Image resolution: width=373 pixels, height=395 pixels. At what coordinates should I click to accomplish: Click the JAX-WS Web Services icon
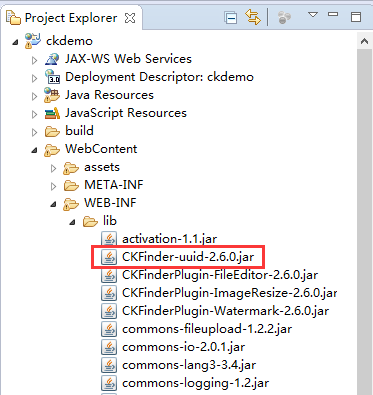point(52,59)
